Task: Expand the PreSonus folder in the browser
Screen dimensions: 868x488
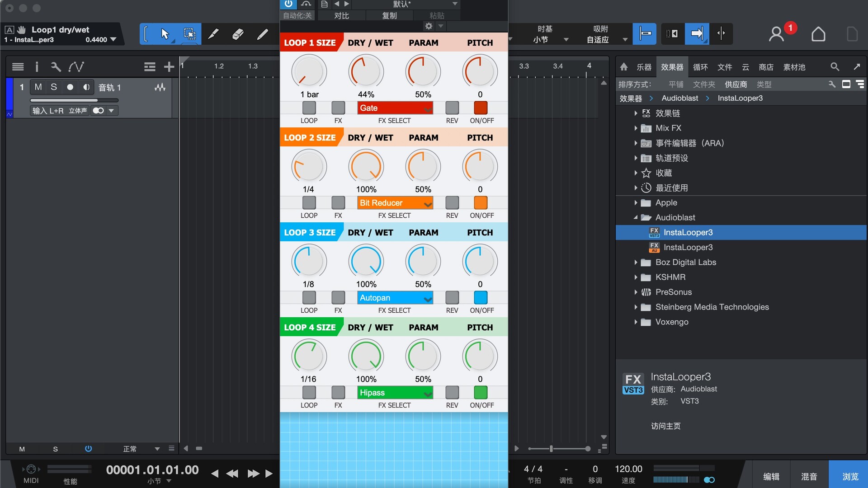Action: click(636, 292)
